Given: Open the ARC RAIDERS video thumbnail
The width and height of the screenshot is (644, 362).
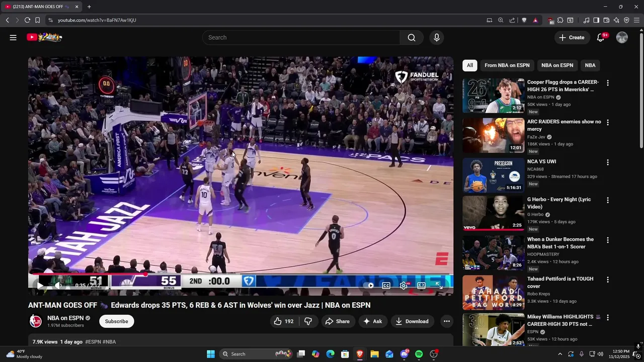Looking at the screenshot, I should point(493,135).
